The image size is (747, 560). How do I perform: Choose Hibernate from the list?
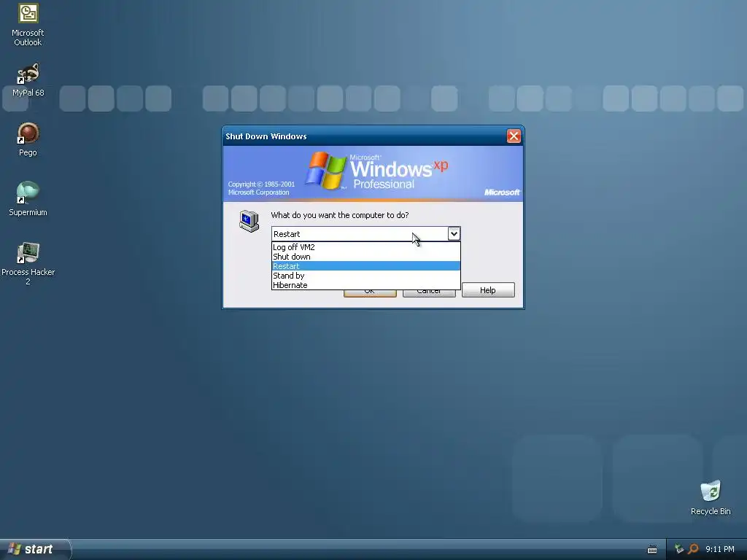pos(366,285)
